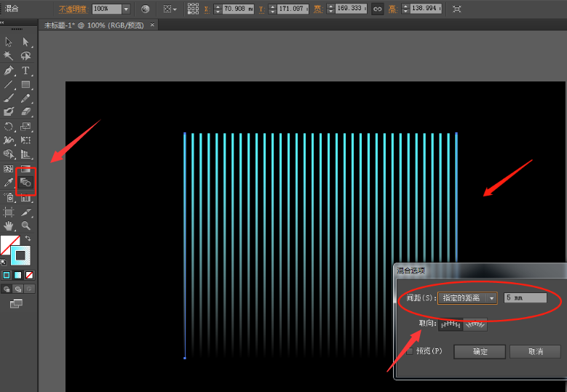The image size is (567, 392).
Task: Select the Eraser tool
Action: pos(25,112)
